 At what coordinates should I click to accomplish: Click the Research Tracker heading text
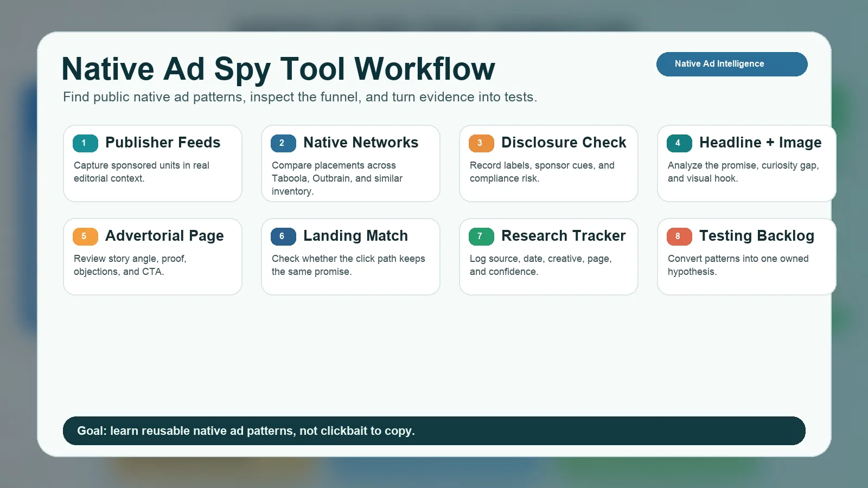coord(564,236)
